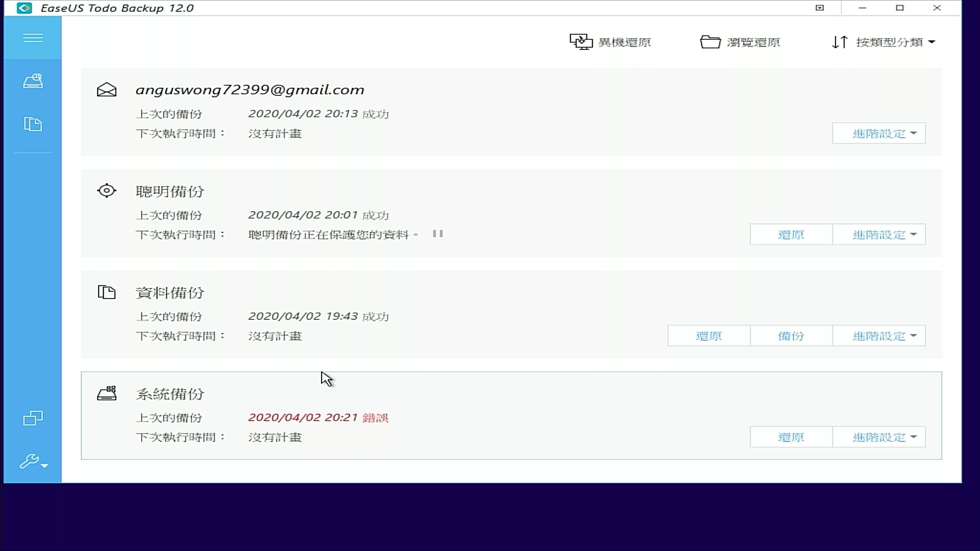Click the 異機還原 transfer restore icon
Screen dimensions: 980x551
(x=581, y=42)
